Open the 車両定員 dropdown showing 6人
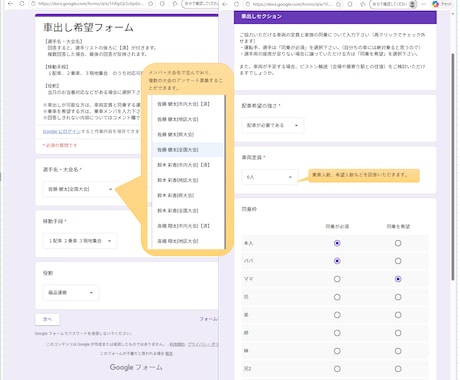The image size is (460, 380). pyautogui.click(x=269, y=177)
